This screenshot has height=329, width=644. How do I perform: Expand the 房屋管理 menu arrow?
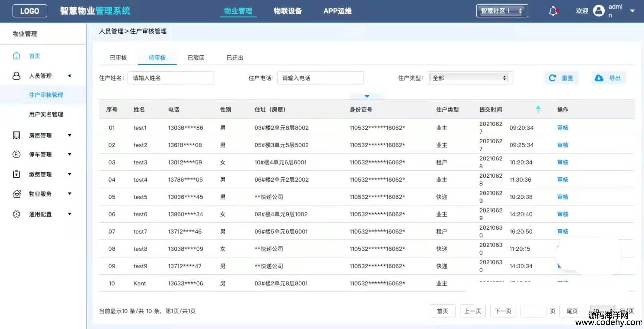click(70, 135)
